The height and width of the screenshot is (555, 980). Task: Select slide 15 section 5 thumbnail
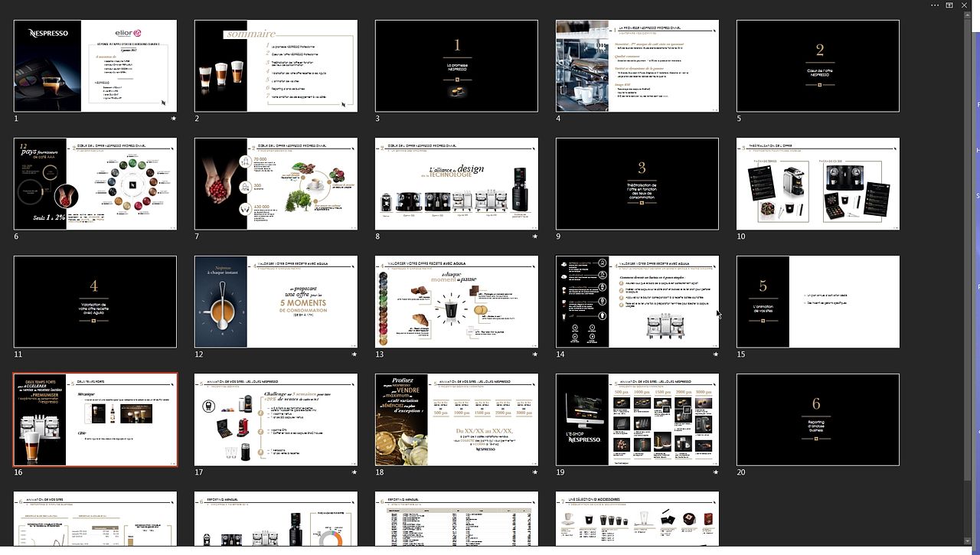point(818,302)
